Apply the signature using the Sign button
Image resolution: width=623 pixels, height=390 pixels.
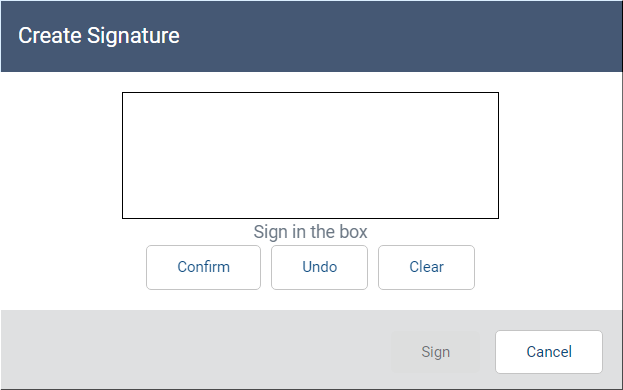click(x=435, y=352)
